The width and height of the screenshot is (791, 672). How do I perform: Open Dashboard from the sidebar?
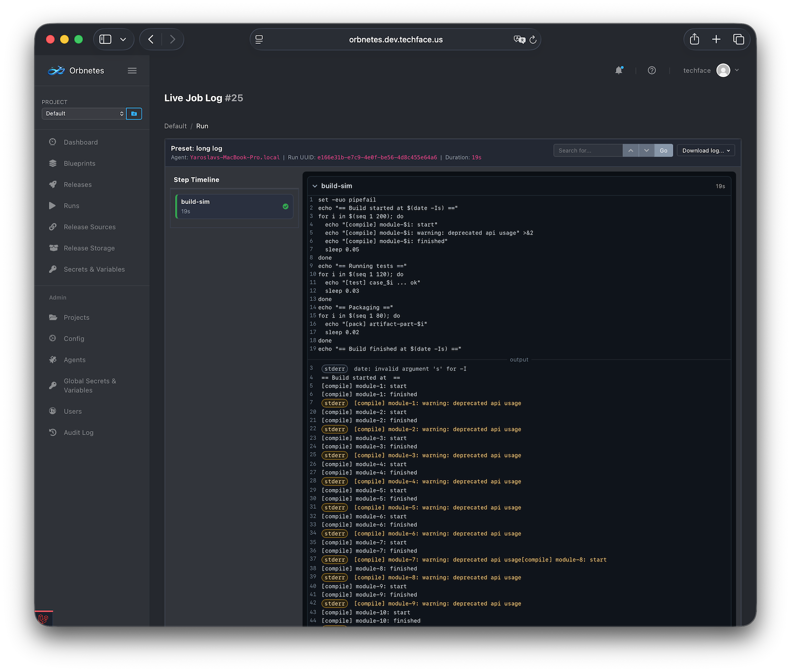tap(81, 142)
